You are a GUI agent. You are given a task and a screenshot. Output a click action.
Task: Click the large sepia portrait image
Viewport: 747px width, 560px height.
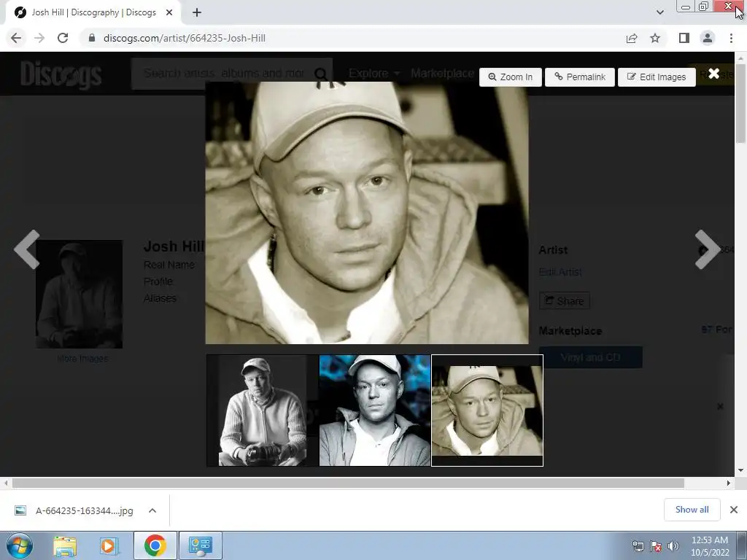tap(367, 213)
